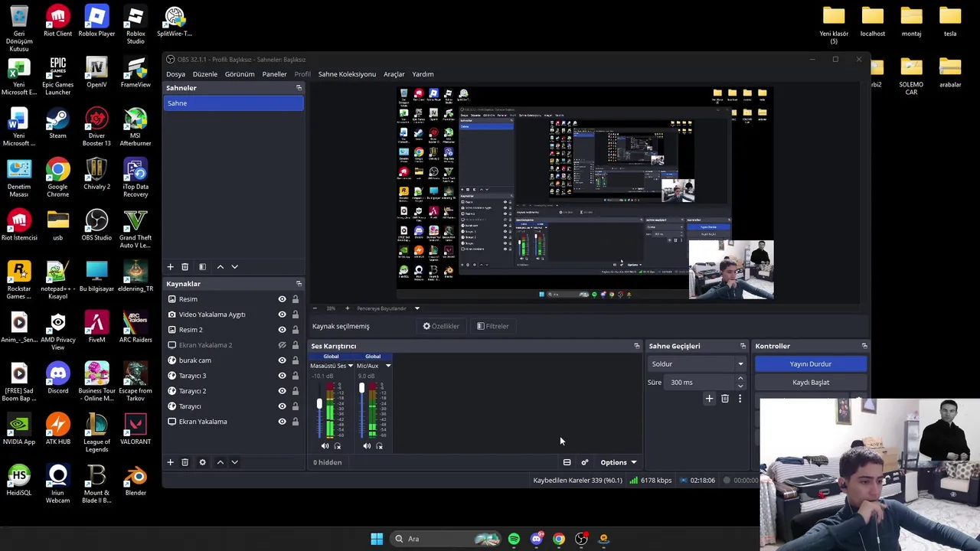The image size is (980, 551).
Task: Open source properties gear in Kaynaklar toolbar
Action: coord(202,462)
